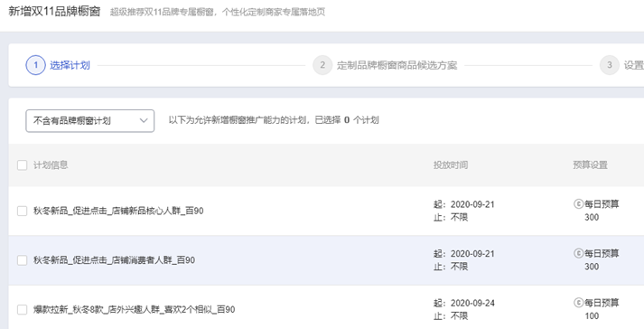Click the 新增双11品牌橱窗 page title

tap(54, 11)
